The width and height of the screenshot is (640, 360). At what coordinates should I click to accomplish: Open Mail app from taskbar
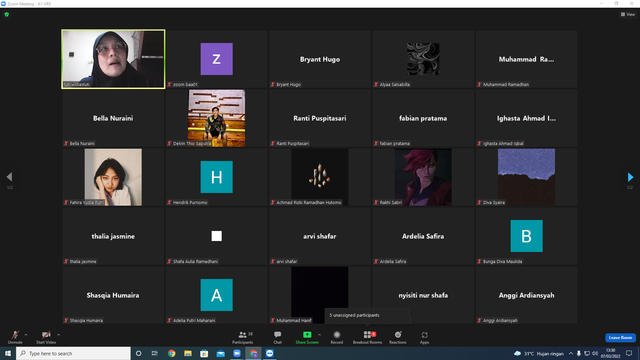pos(220,353)
